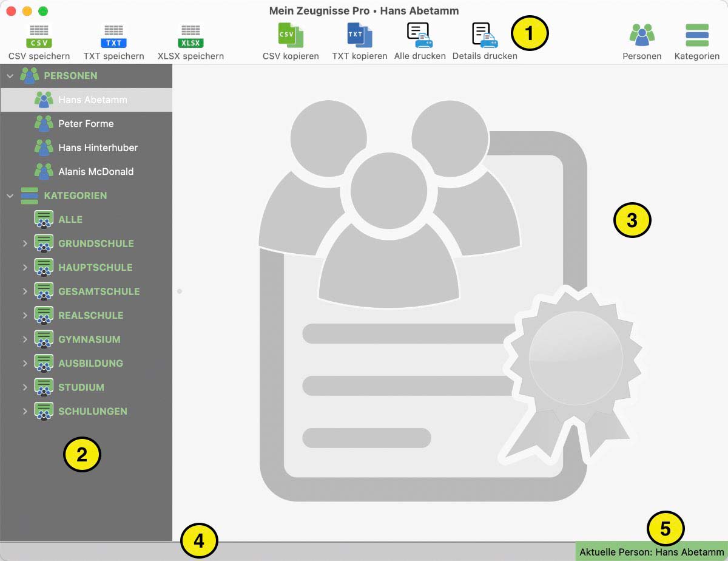Collapse the KATEGORIEN section

tap(10, 195)
